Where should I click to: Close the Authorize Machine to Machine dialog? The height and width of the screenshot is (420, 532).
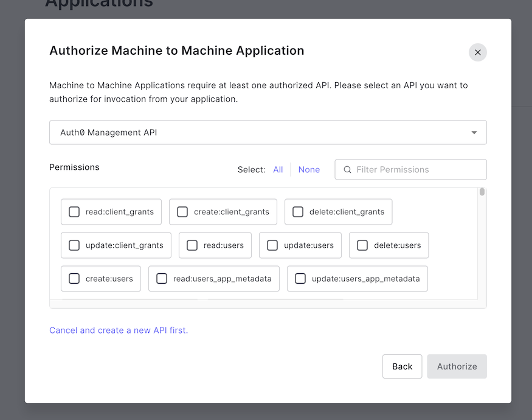(x=478, y=52)
